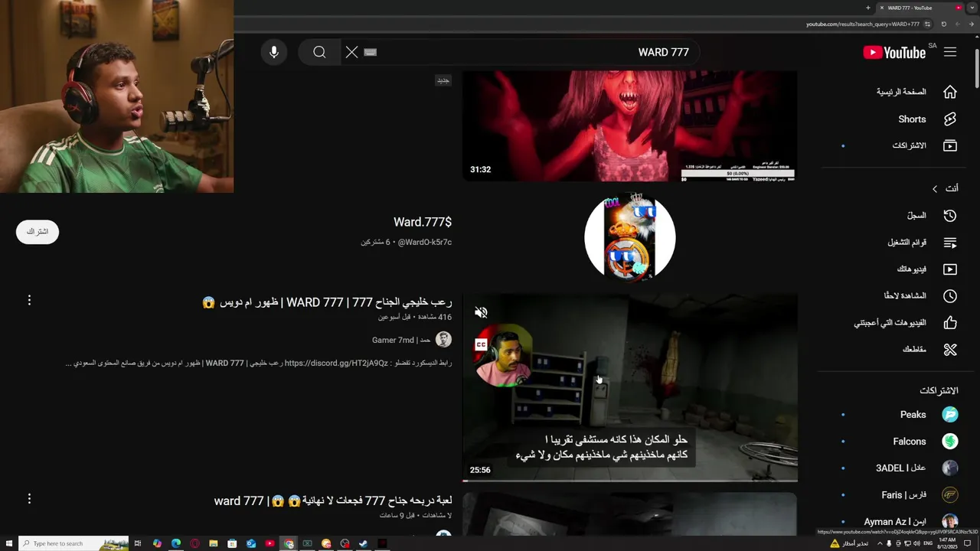Click the YouTube logo
The height and width of the screenshot is (551, 980).
(x=895, y=52)
